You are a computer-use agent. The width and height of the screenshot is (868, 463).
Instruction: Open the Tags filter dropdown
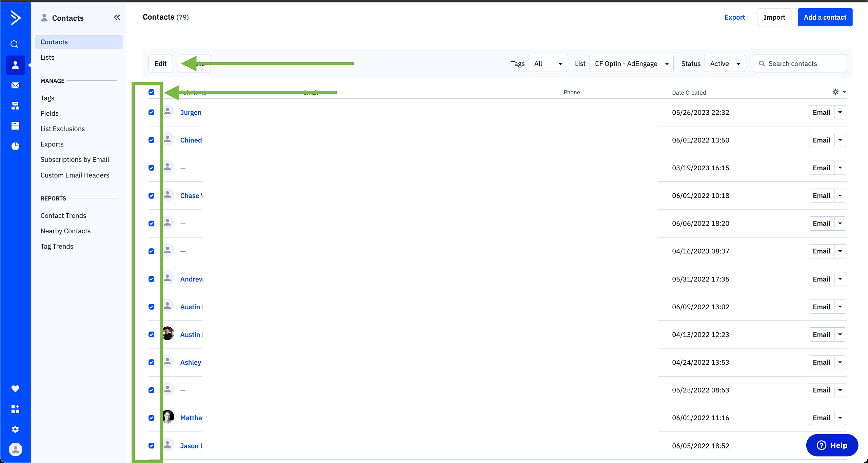click(548, 64)
